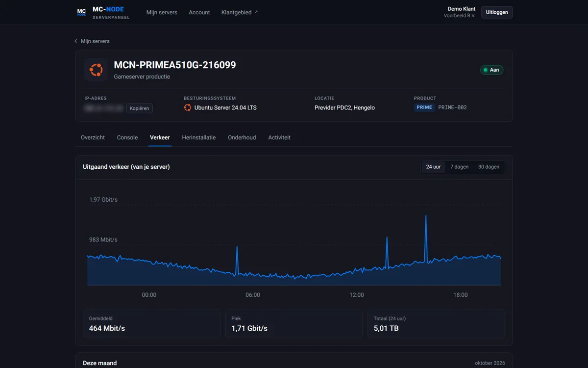Click the Uitloggen button
The width and height of the screenshot is (588, 368).
point(497,12)
